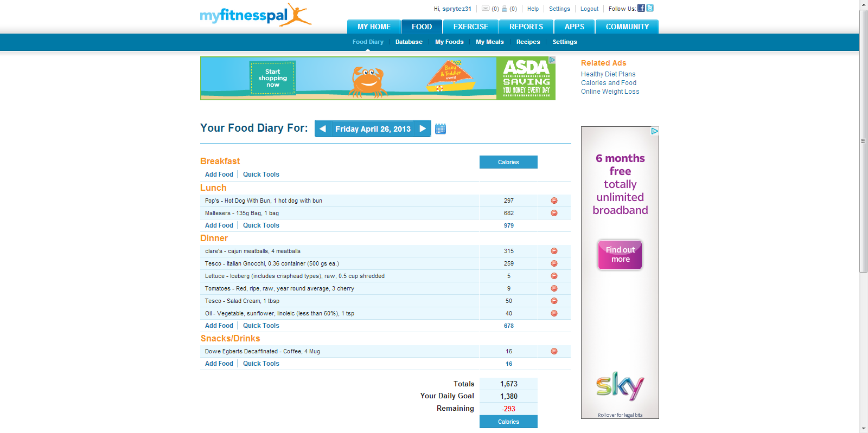Delete Tesco Italian Gnocchi entry
The height and width of the screenshot is (433, 868).
click(554, 263)
